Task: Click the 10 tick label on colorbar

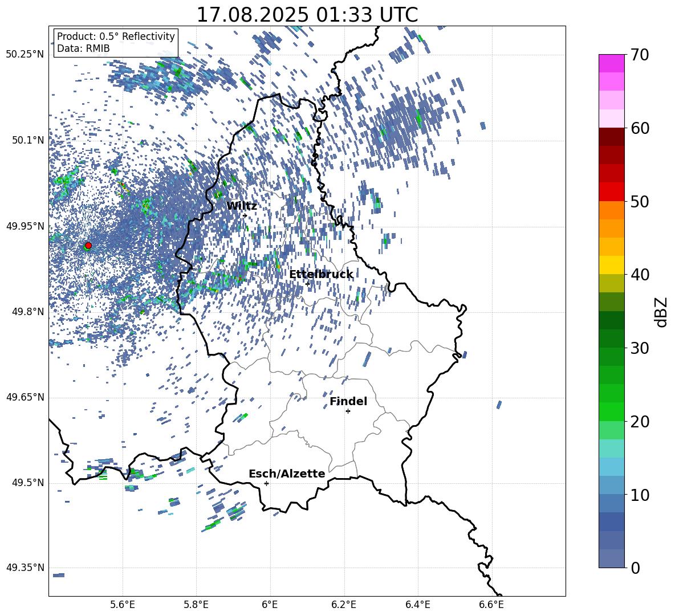Action: coord(640,495)
